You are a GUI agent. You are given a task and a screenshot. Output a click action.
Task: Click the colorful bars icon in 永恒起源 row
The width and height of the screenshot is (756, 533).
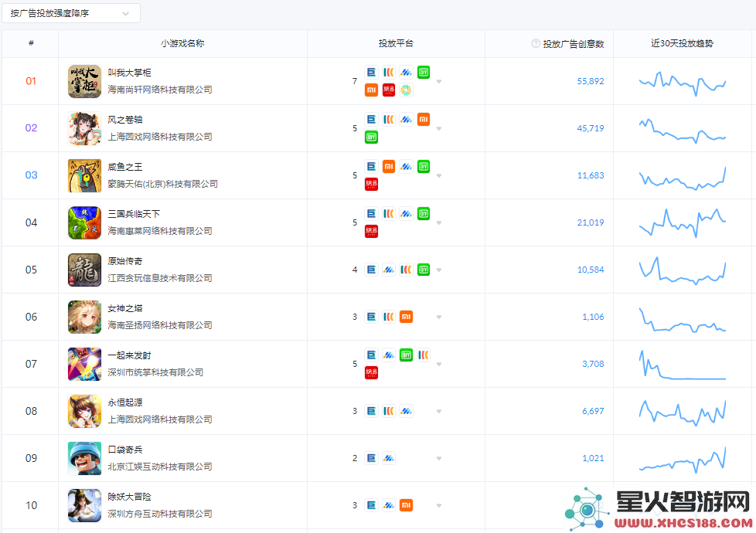(x=389, y=411)
